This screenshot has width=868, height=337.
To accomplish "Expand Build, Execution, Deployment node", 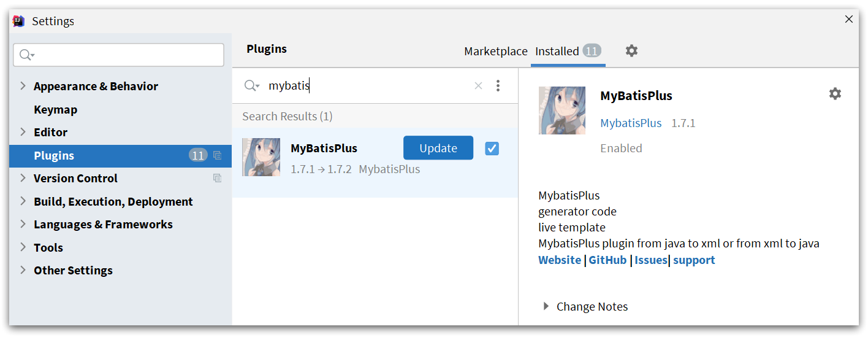I will 23,201.
